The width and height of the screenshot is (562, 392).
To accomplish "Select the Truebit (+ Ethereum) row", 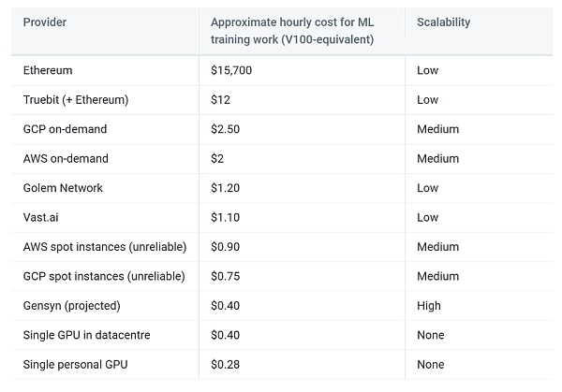I will tap(76, 100).
